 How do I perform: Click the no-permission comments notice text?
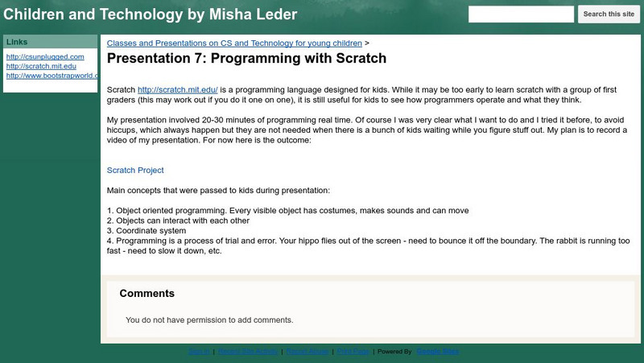pyautogui.click(x=209, y=320)
